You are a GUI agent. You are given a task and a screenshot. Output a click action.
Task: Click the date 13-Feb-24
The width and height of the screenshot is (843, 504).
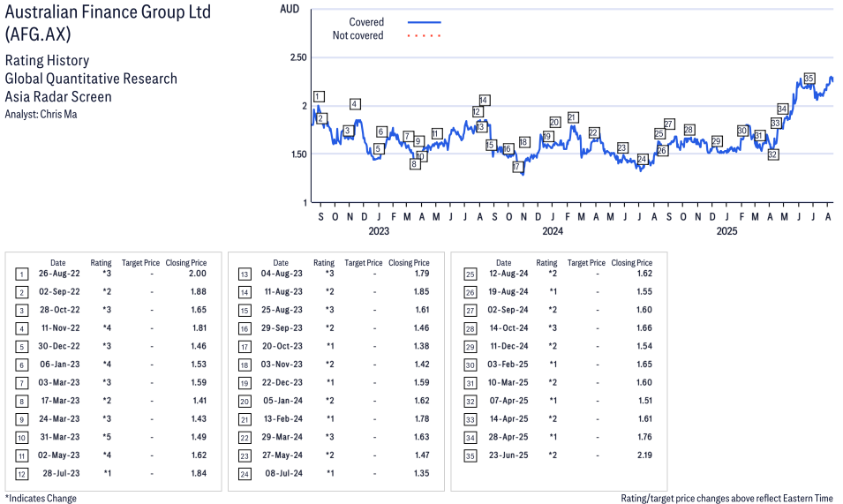282,418
